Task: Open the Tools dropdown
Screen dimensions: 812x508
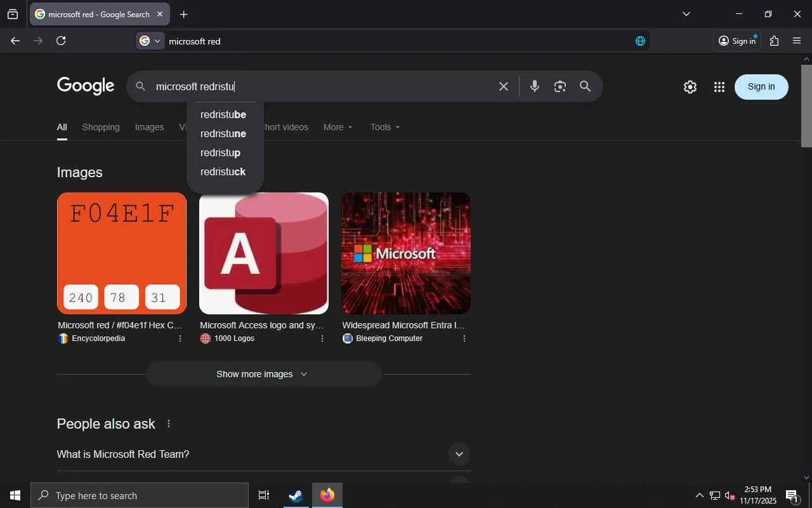Action: click(385, 127)
